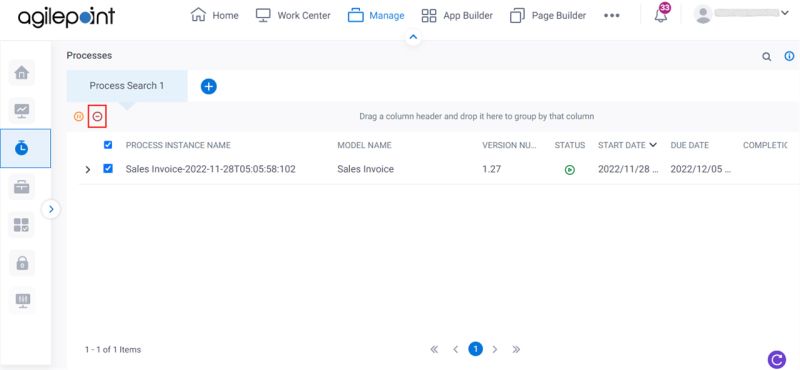Click the user avatar icon

coord(703,14)
